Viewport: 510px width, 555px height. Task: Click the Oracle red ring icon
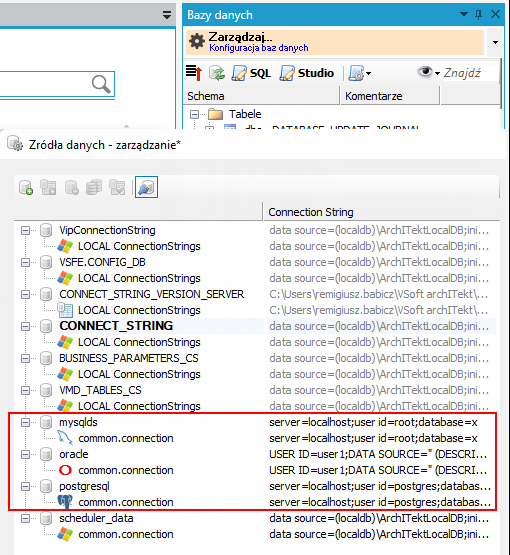pos(65,470)
